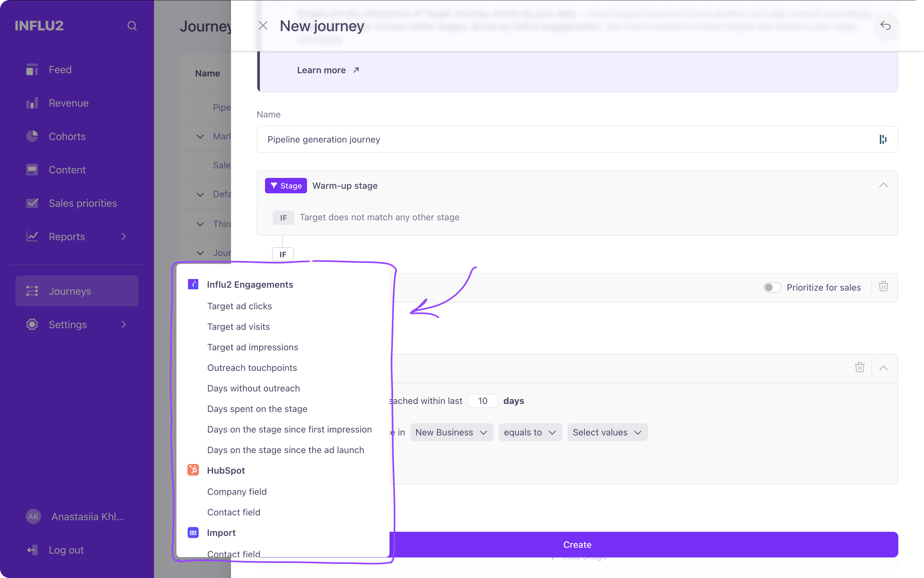Open the Select values dropdown
924x578 pixels.
(x=607, y=432)
